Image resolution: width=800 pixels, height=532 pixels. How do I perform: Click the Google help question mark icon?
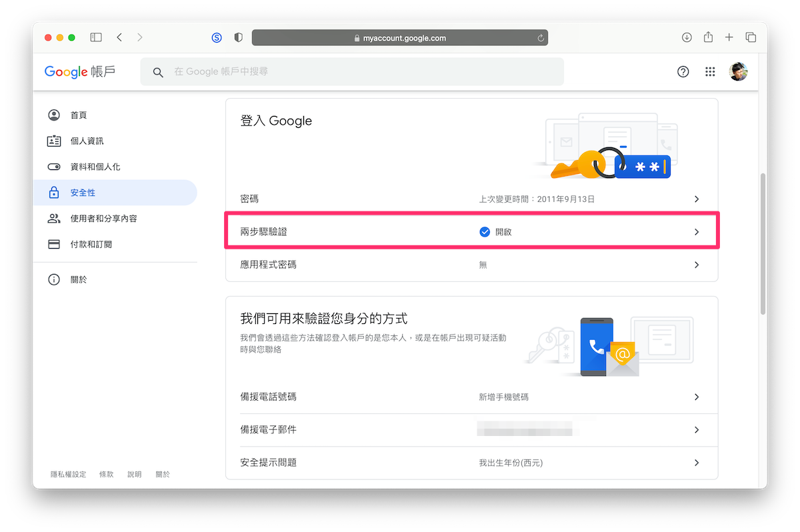coord(683,72)
